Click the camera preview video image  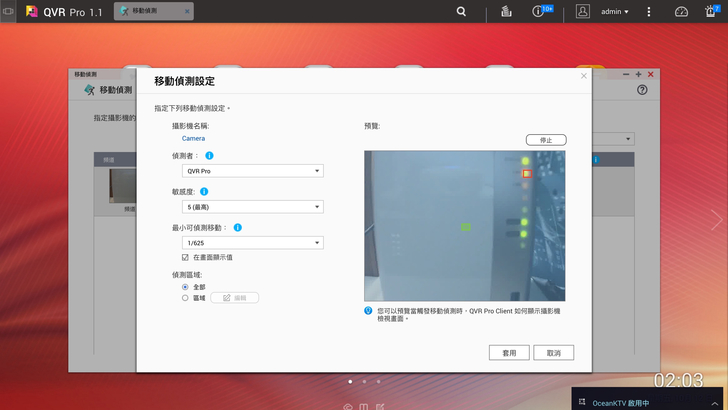coord(464,225)
